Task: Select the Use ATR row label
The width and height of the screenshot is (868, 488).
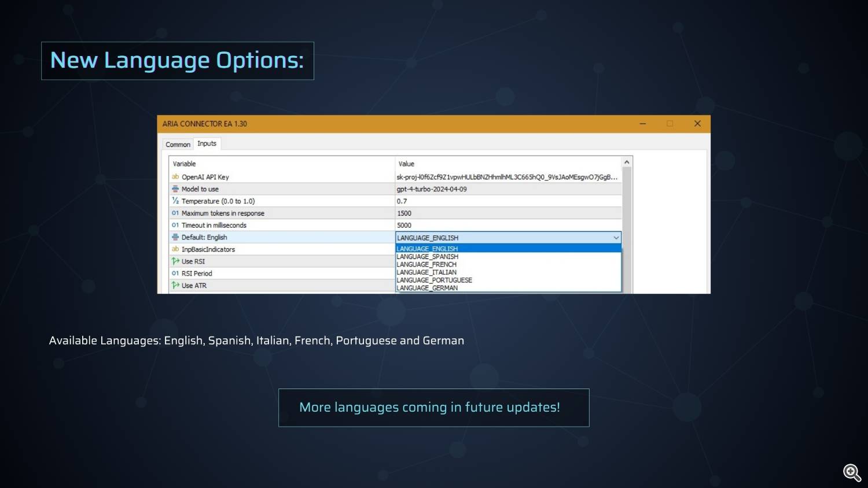Action: tap(194, 286)
